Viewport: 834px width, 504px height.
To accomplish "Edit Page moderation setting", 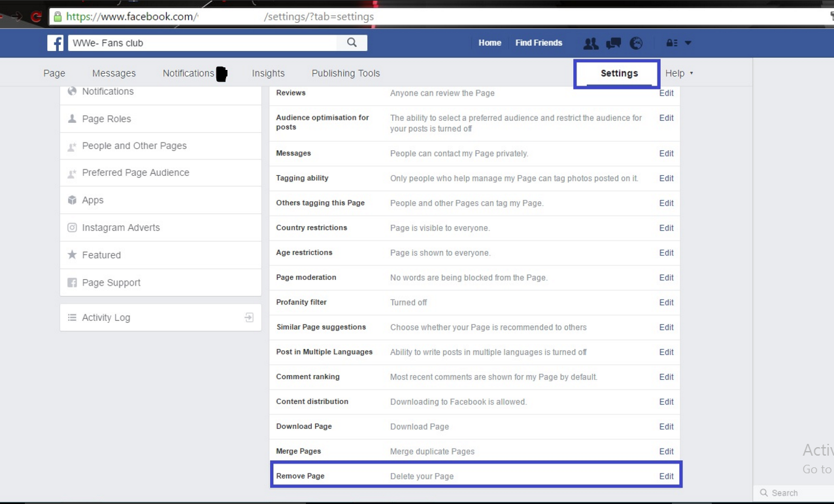I will tap(666, 277).
